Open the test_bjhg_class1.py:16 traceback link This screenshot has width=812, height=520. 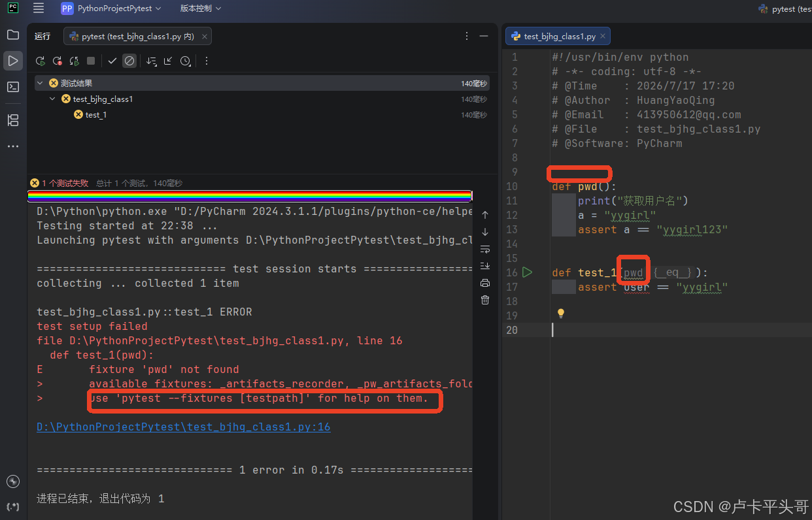[x=184, y=427]
